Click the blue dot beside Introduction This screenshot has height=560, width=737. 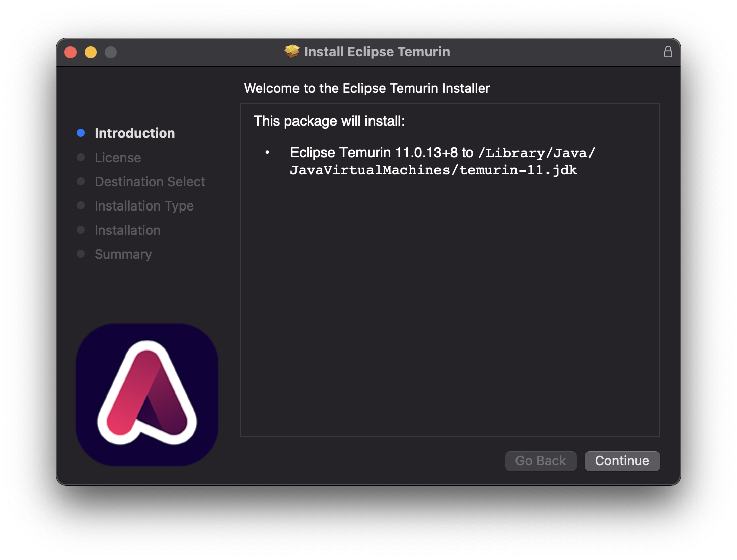pyautogui.click(x=81, y=133)
